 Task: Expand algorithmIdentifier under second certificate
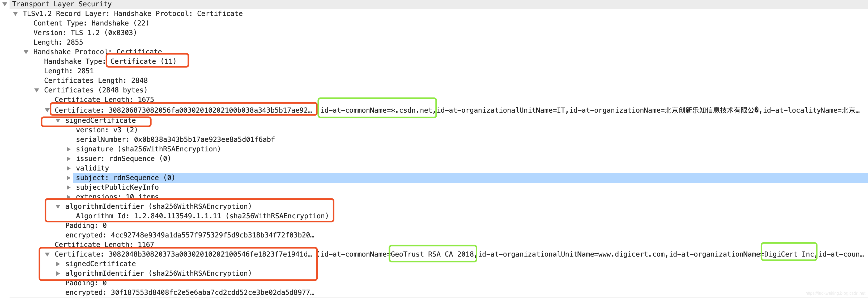(58, 273)
